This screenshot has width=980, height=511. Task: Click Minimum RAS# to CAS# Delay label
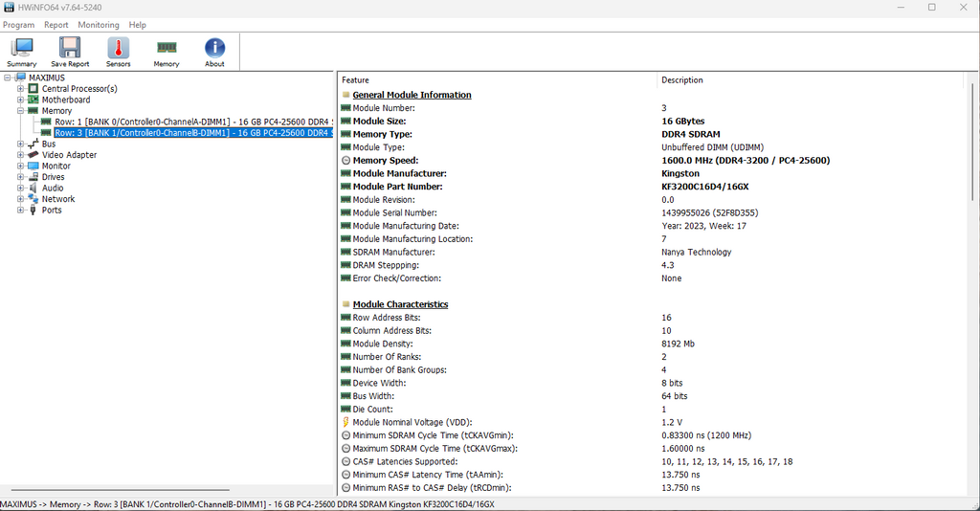(x=432, y=488)
